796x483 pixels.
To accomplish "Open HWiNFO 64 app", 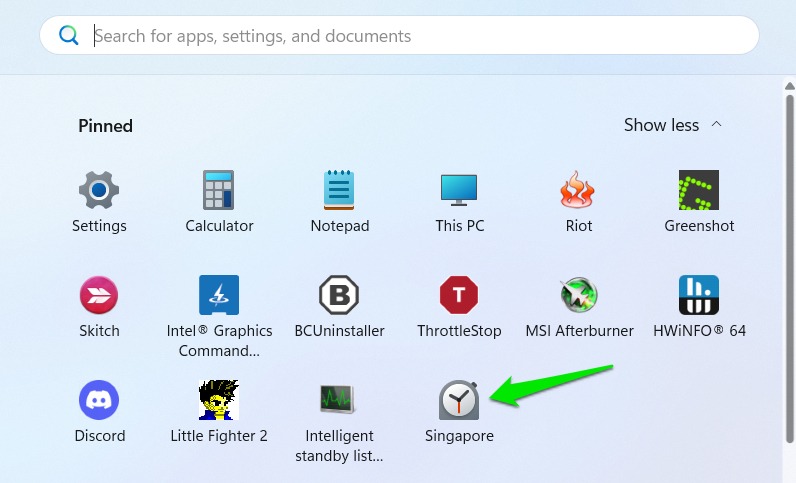I will (x=699, y=295).
